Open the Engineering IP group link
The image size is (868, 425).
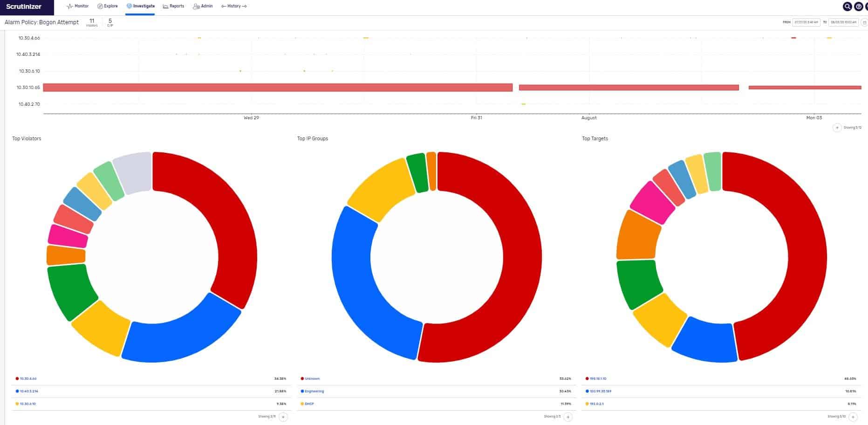point(314,391)
